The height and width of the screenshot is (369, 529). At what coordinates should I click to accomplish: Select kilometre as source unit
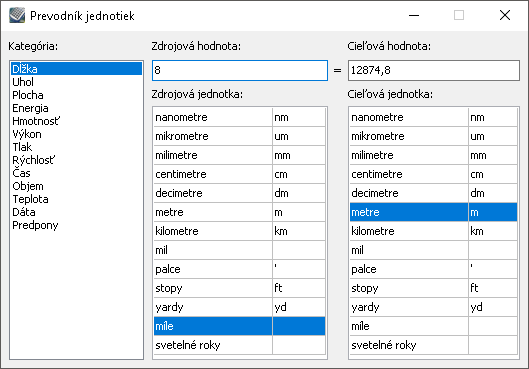240,231
